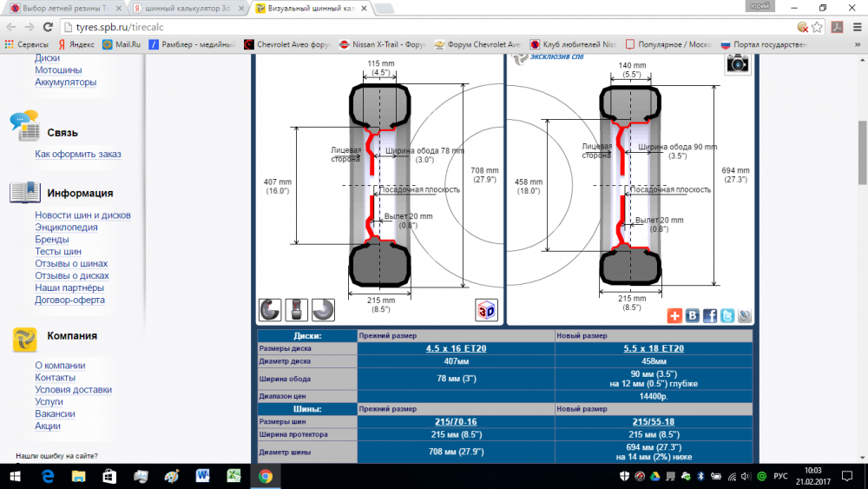Click the 215/70-16 tire size link
The width and height of the screenshot is (868, 489).
click(x=456, y=421)
